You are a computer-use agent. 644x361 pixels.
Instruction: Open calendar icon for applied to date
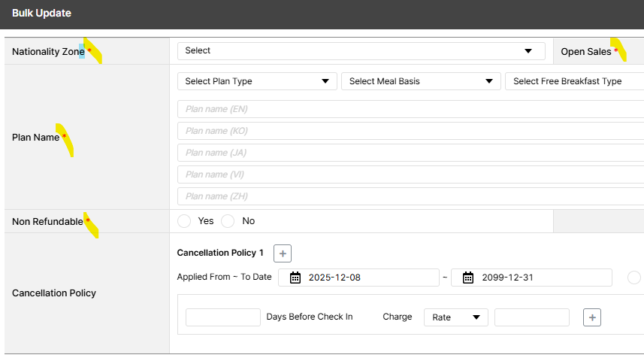468,278
